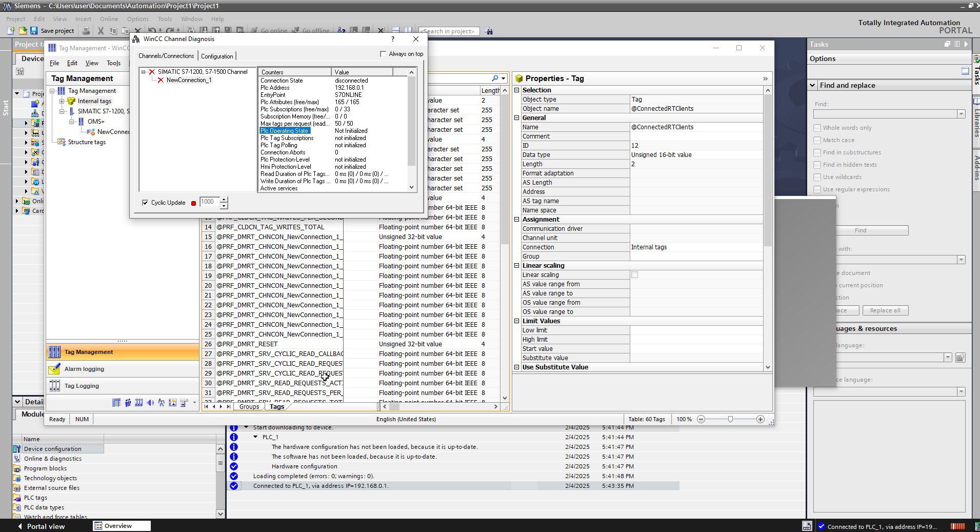
Task: Open the File menu in Tag Management
Action: click(x=54, y=63)
